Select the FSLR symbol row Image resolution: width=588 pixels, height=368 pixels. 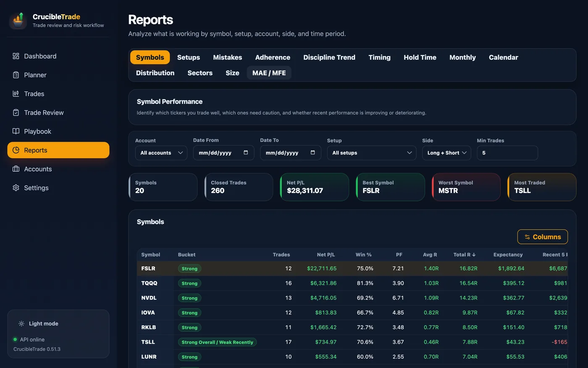coord(352,268)
